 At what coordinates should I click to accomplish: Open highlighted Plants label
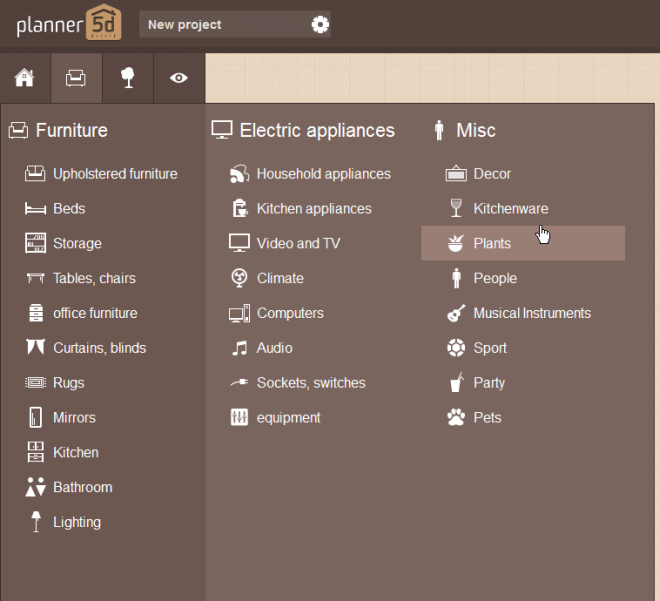[492, 243]
